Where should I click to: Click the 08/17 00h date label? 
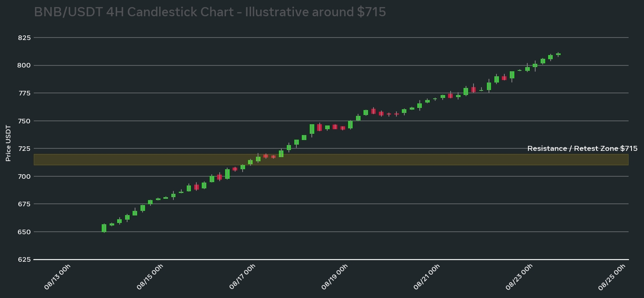point(242,277)
